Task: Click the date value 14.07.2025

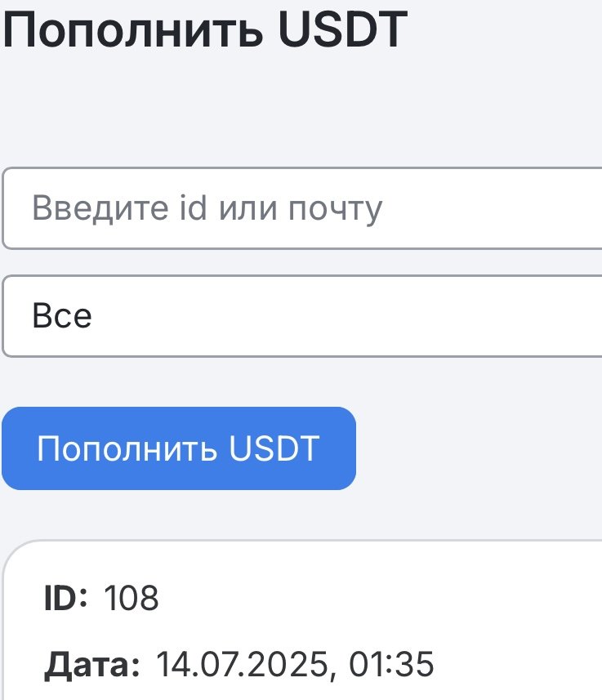Action: pos(242,664)
